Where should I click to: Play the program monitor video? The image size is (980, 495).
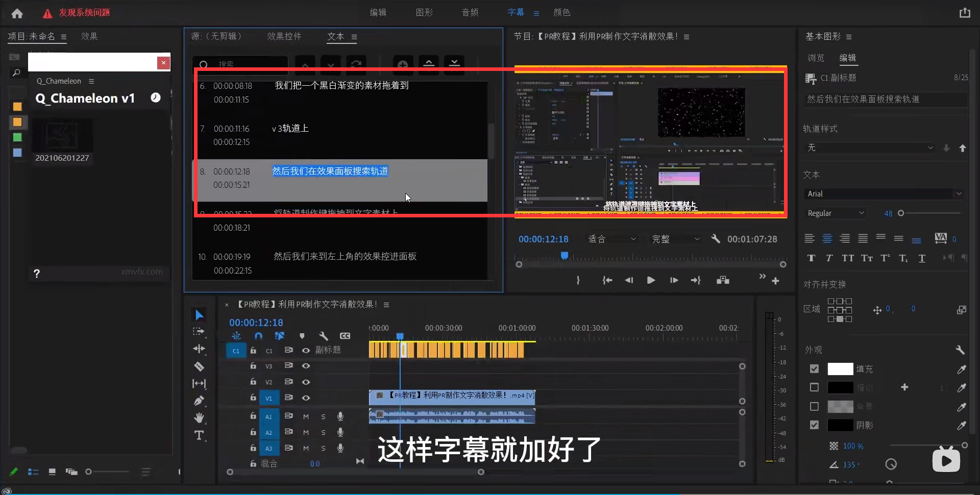[651, 280]
